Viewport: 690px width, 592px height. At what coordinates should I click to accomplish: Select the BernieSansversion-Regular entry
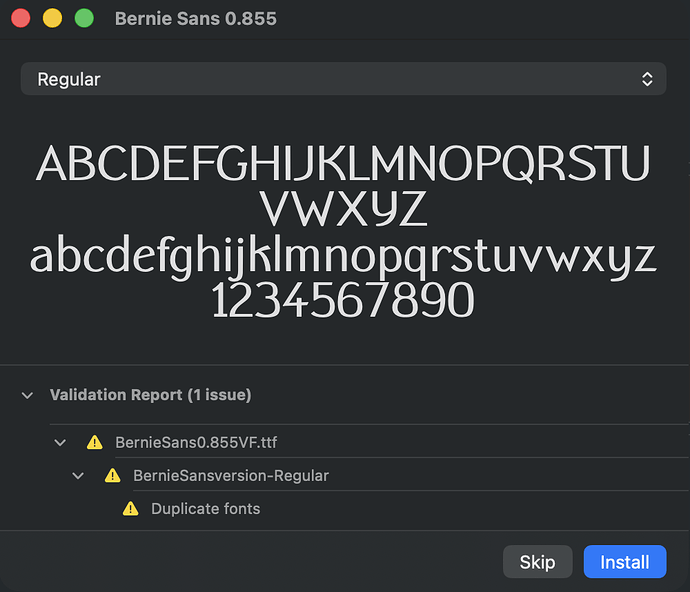[231, 476]
